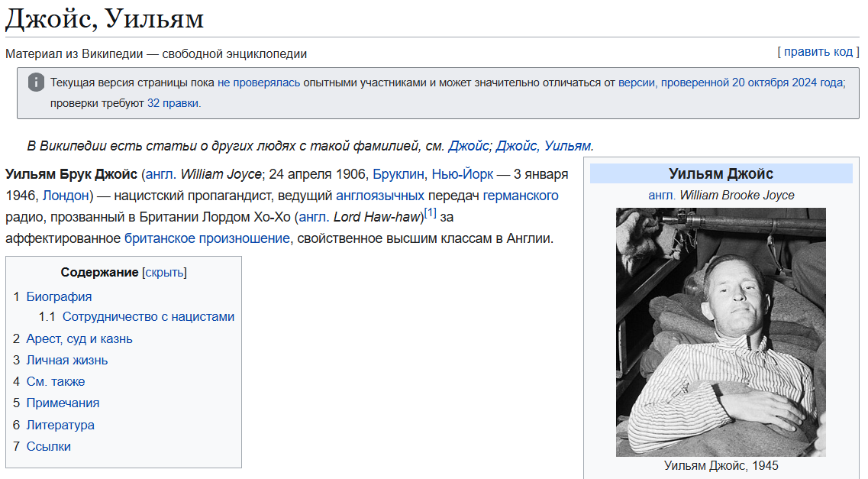Open 'версии, проверенной 20 октября 2024 года' link
Viewport: 868px width, 479px height.
coord(731,83)
